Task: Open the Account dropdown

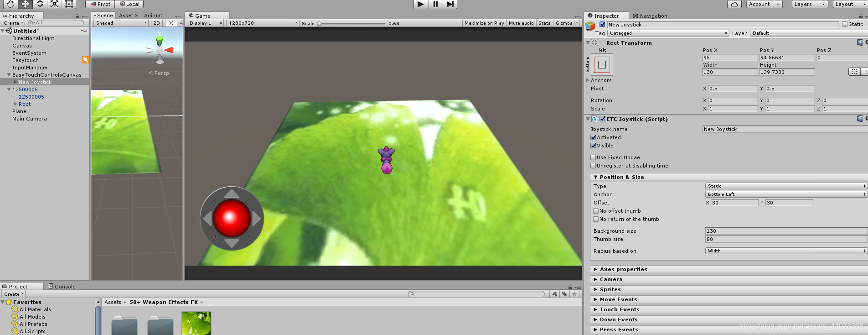Action: click(x=764, y=4)
